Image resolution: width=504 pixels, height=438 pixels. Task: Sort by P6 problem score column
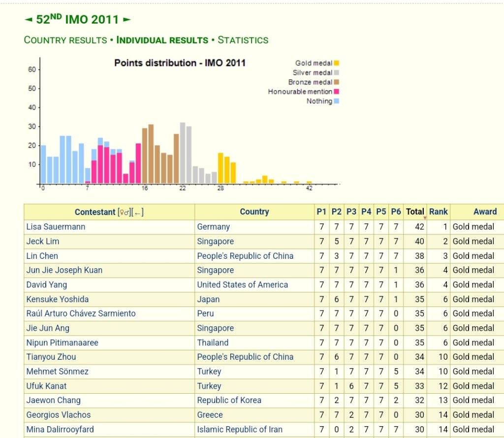(x=396, y=212)
